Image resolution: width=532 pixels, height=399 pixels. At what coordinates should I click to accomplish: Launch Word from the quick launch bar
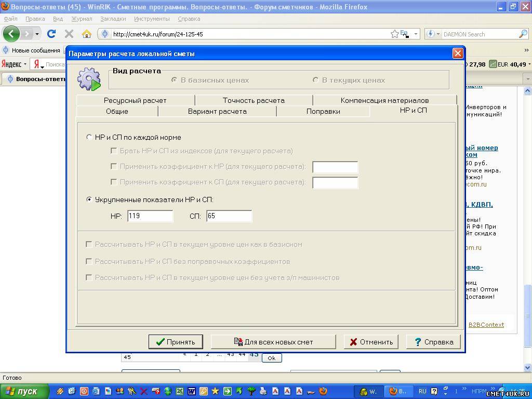point(192,391)
